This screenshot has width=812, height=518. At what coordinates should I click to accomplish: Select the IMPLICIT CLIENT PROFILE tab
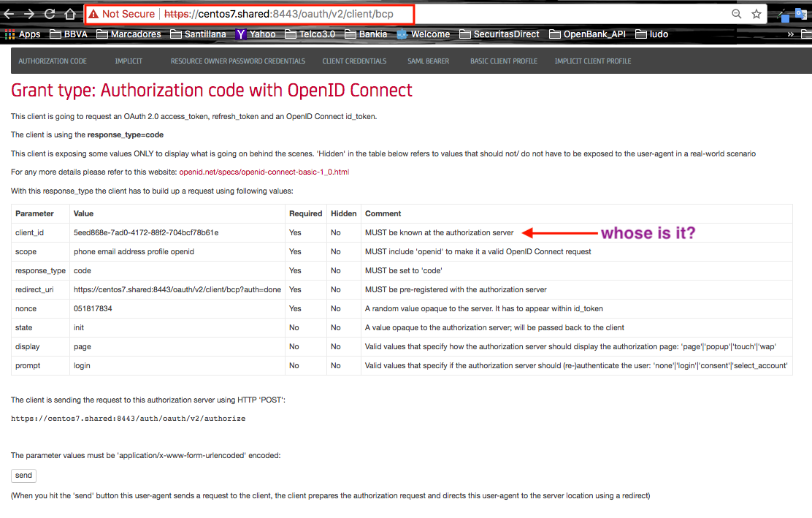(x=592, y=61)
